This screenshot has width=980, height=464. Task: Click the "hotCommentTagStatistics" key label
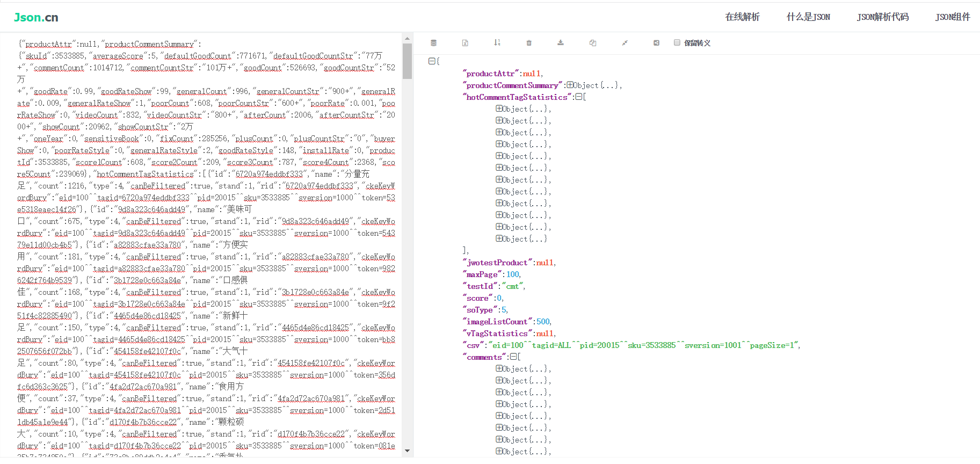click(x=517, y=97)
